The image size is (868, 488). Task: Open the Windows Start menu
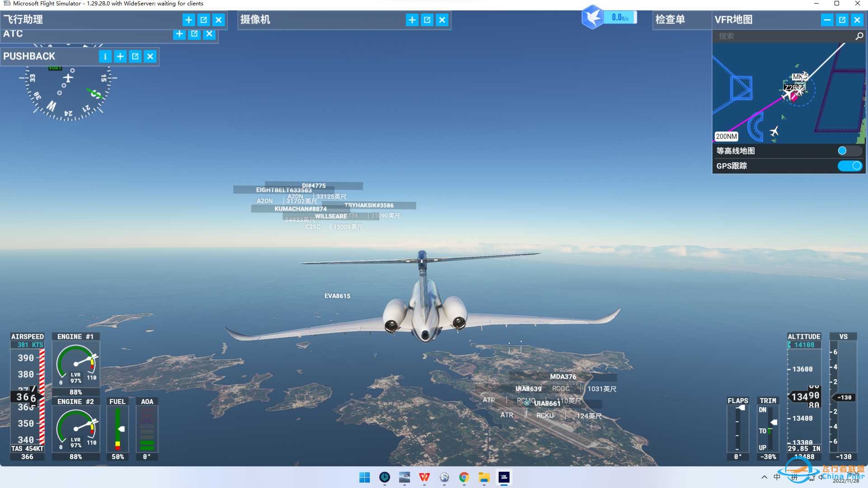click(364, 477)
